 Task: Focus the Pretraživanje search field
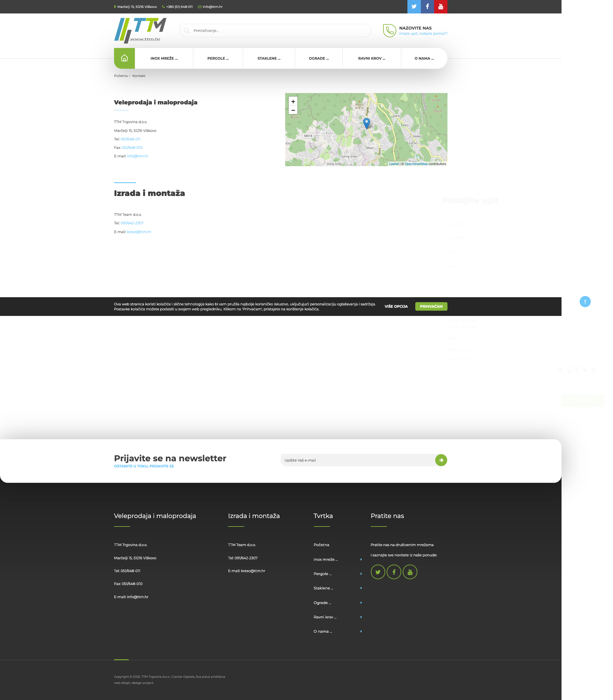[x=275, y=30]
